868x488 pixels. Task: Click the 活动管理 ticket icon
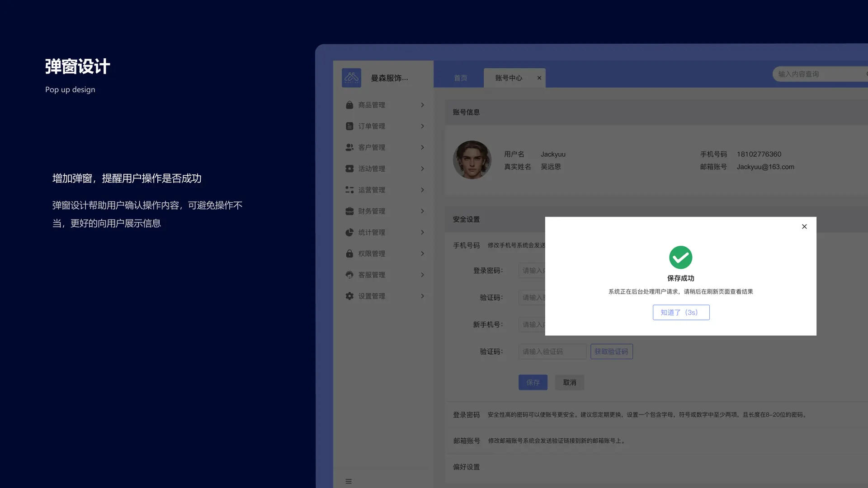coord(349,169)
